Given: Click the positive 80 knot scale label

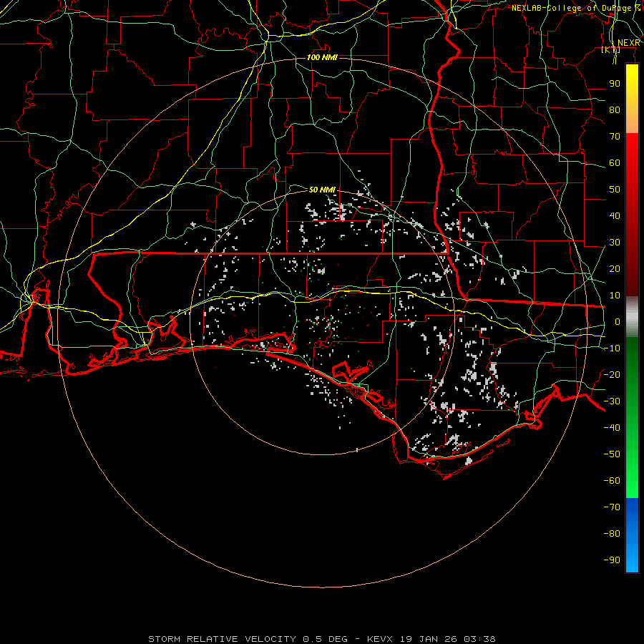Looking at the screenshot, I should click(x=615, y=109).
